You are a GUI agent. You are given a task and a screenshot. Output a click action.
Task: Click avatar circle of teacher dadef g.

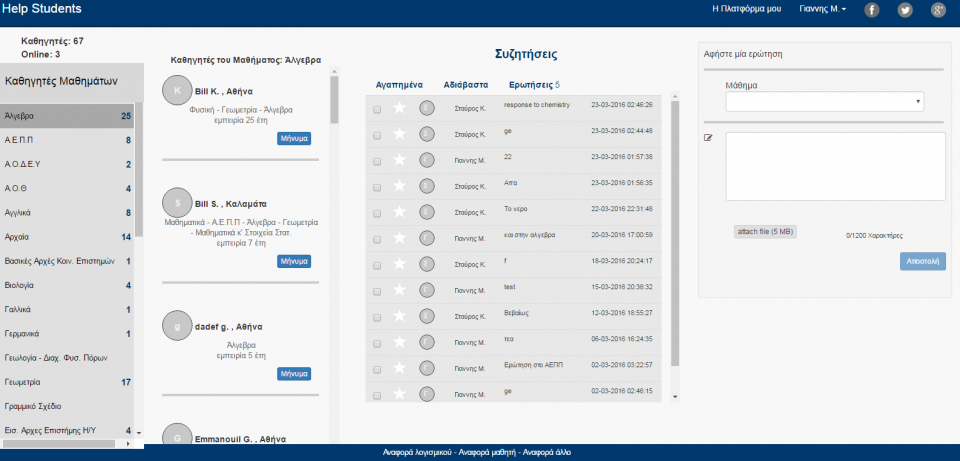(176, 326)
